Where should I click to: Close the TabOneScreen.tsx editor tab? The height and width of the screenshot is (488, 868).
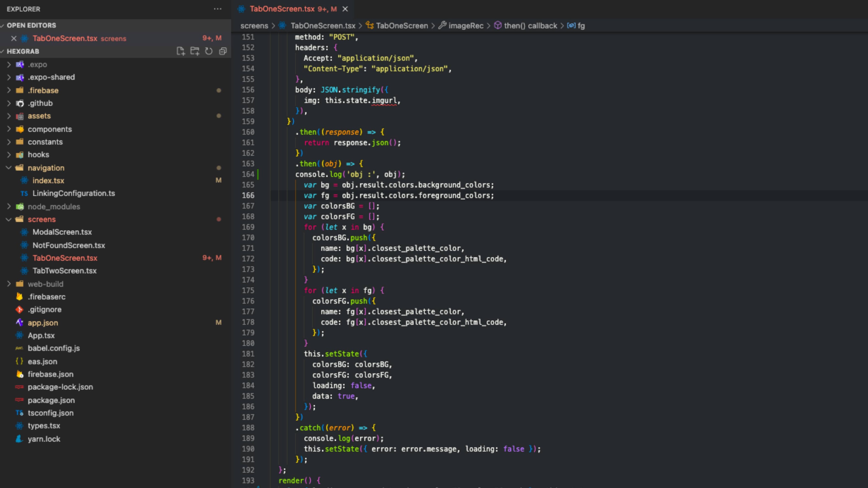(345, 9)
